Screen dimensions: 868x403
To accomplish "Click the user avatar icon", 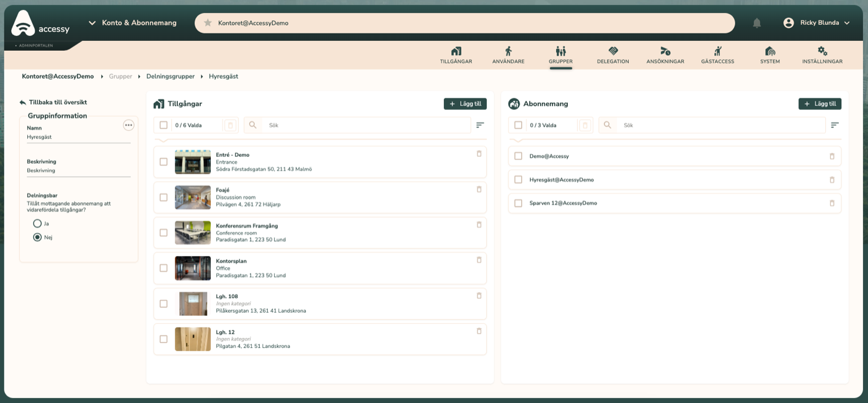I will pos(789,23).
